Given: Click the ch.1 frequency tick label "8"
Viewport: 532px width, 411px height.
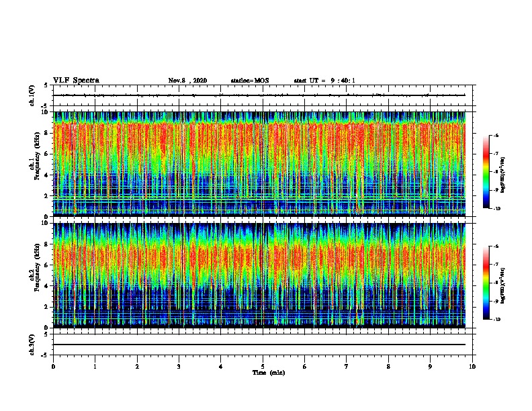Looking at the screenshot, I should [x=47, y=133].
